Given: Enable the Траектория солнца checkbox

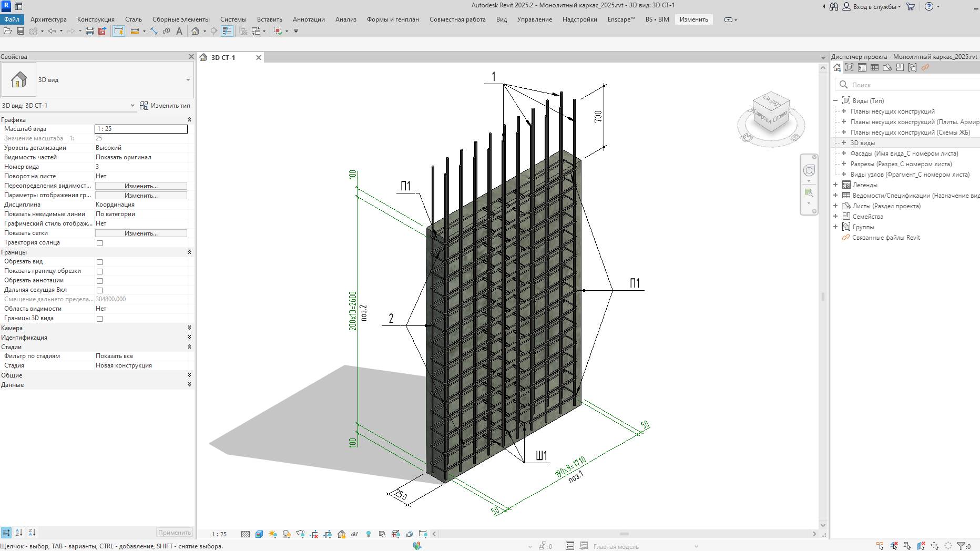Looking at the screenshot, I should click(x=99, y=242).
